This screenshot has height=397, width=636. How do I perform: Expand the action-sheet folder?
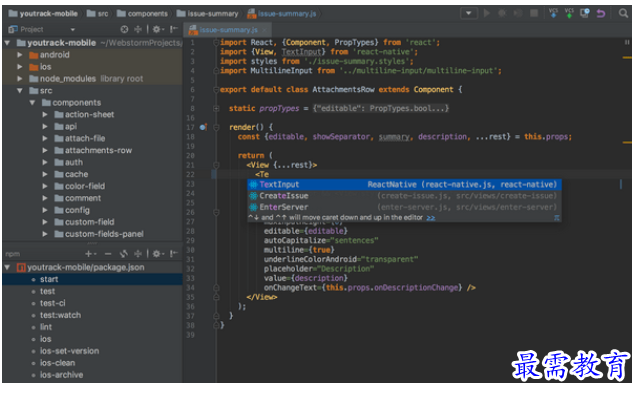point(45,114)
